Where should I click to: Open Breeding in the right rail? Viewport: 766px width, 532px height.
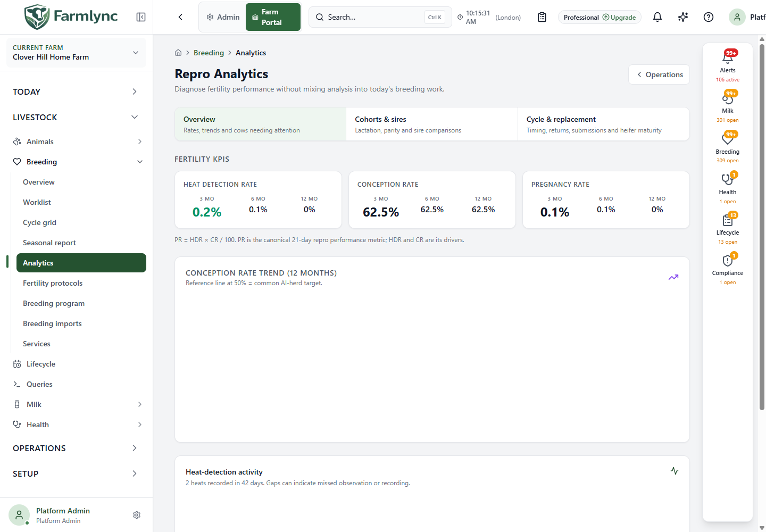[x=728, y=147]
